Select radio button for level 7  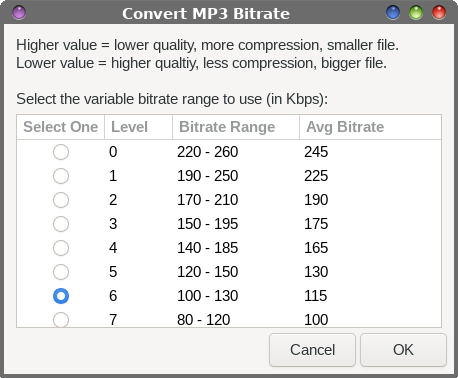pos(61,320)
